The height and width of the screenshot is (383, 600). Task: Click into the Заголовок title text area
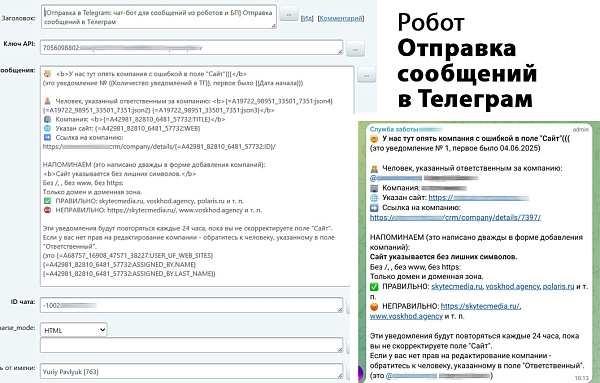[158, 17]
